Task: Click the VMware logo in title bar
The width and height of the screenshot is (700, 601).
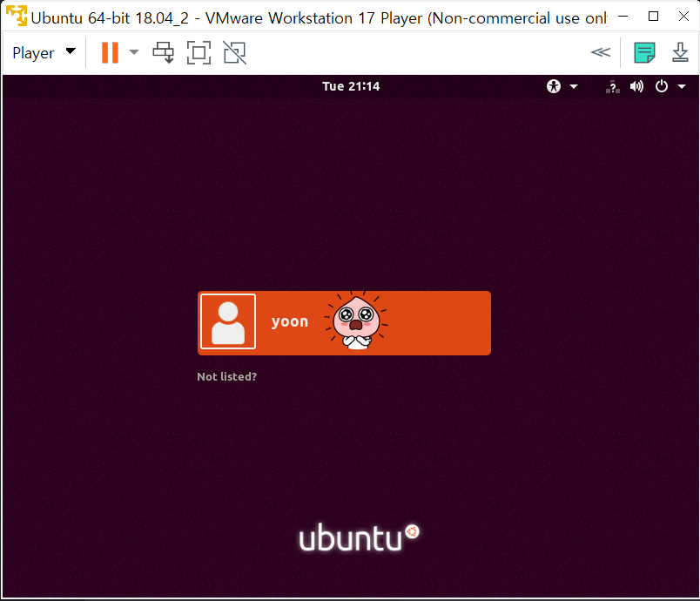Action: click(x=17, y=16)
